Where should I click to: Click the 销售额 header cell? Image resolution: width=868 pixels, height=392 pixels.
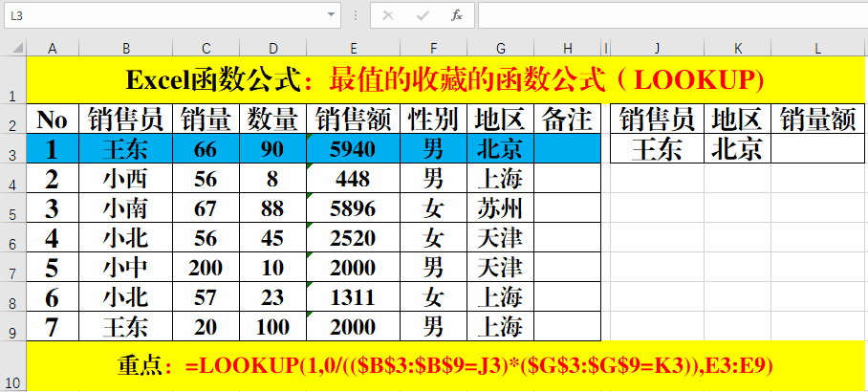[353, 119]
